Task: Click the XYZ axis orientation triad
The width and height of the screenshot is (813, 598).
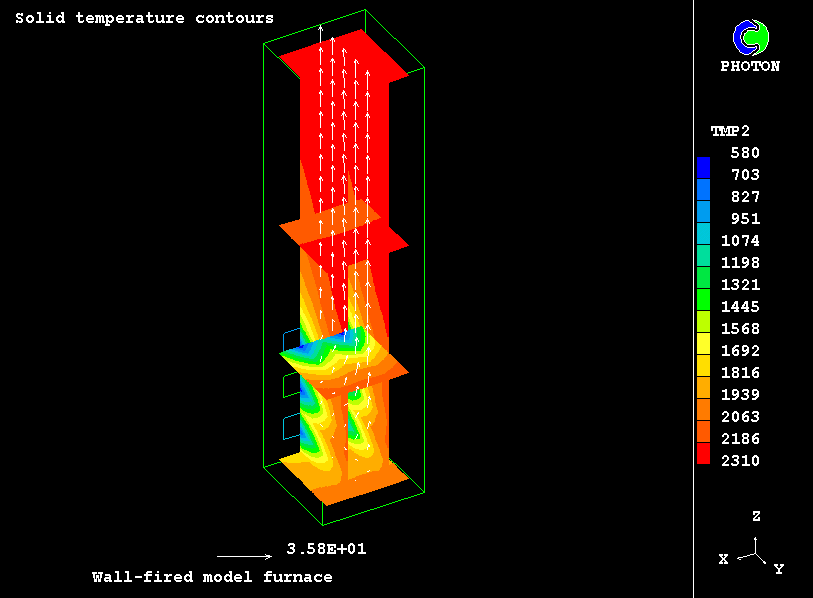Action: 755,551
